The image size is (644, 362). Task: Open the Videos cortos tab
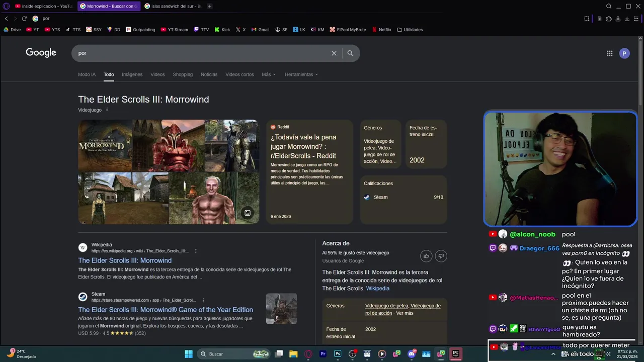239,74
